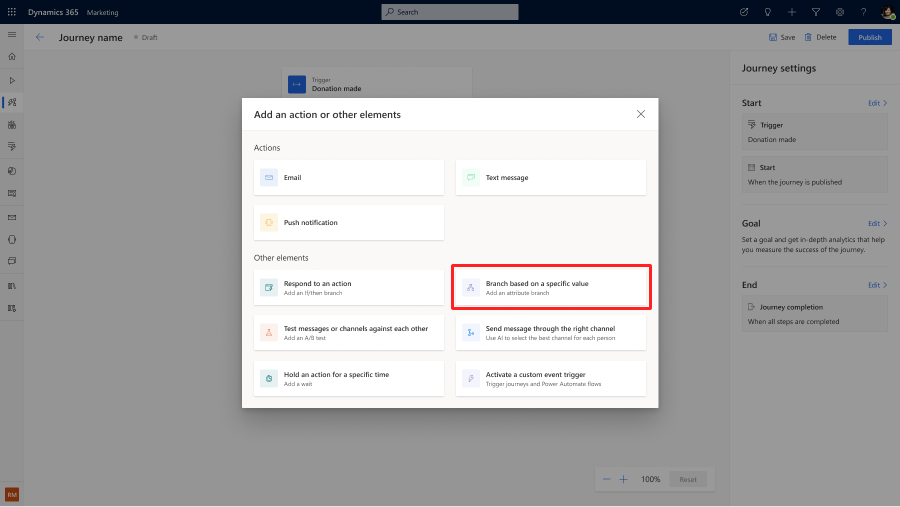Add an A/B test element

[348, 333]
